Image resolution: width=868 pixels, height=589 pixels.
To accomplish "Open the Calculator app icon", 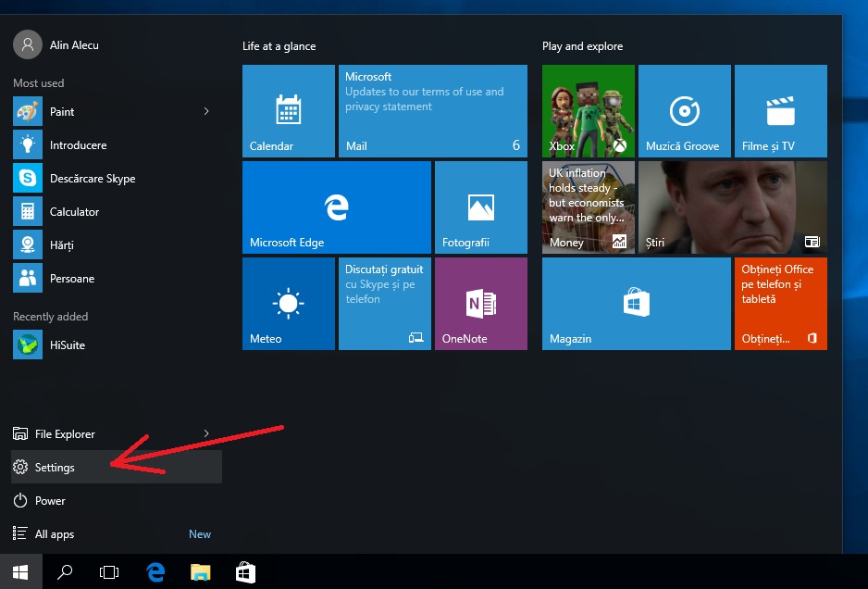I will pos(28,211).
